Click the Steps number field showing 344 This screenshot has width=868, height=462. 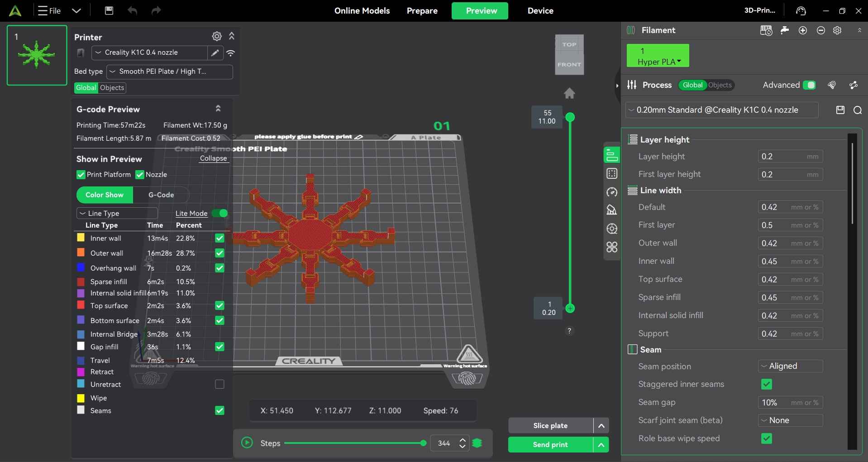(444, 443)
